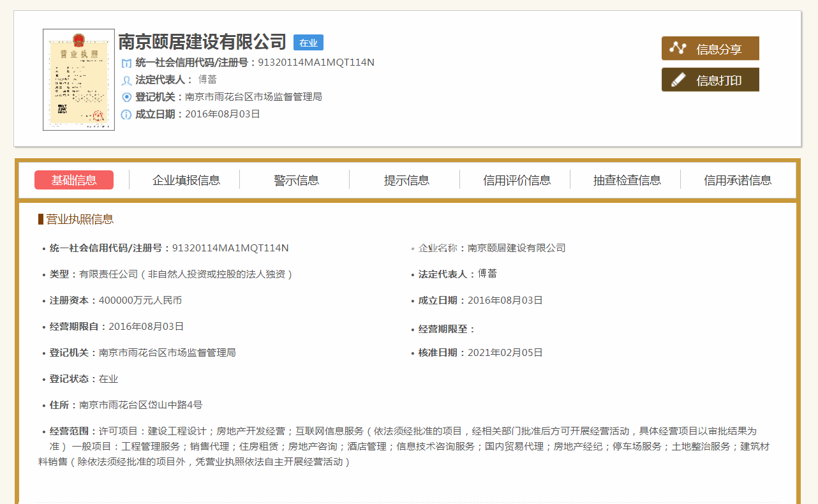Screen dimensions: 818x504
Task: Click header legal representative name 傅蕾
Action: point(207,80)
